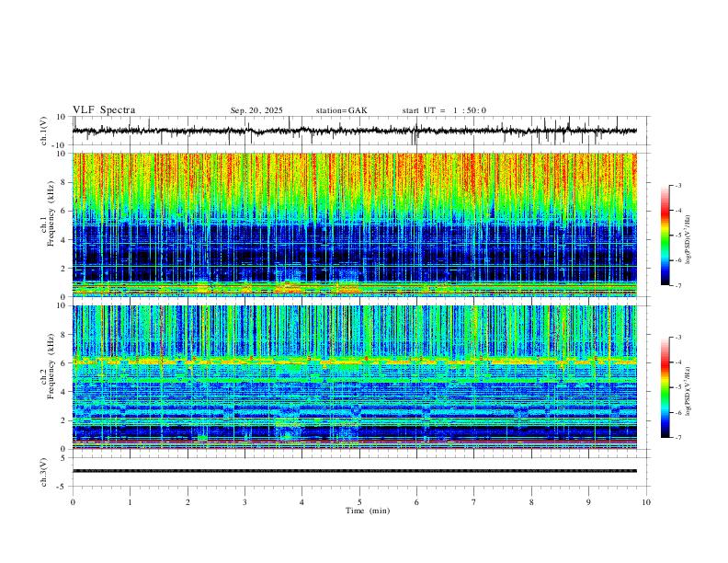Click the ch.2 "Frequency (kHz)" axis label
Viewport: 728px width, 563px height.
pos(51,365)
